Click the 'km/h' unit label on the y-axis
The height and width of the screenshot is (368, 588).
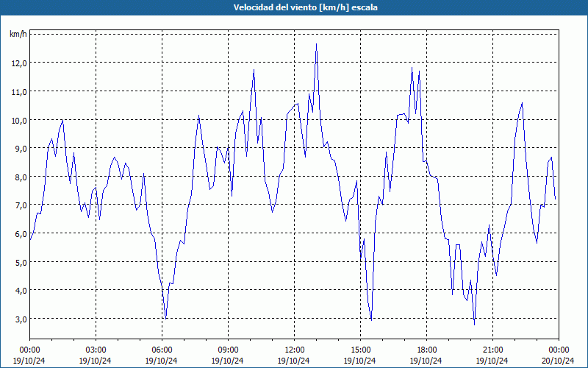coord(18,34)
